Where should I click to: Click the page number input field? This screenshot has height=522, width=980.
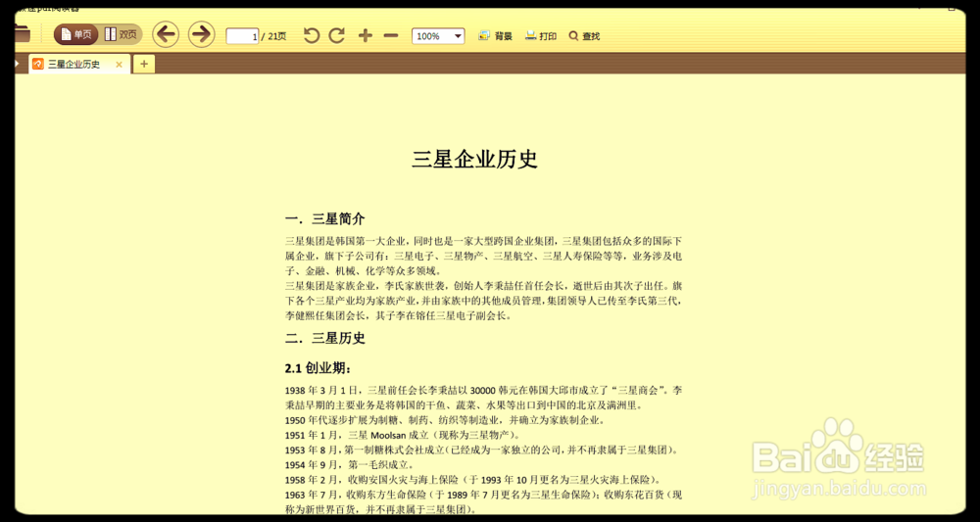pos(242,36)
